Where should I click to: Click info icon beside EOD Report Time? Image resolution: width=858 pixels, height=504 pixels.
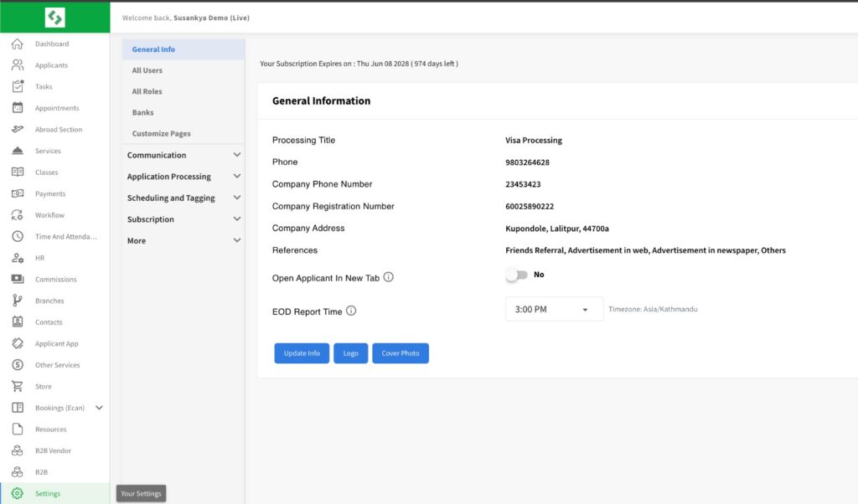pos(351,311)
